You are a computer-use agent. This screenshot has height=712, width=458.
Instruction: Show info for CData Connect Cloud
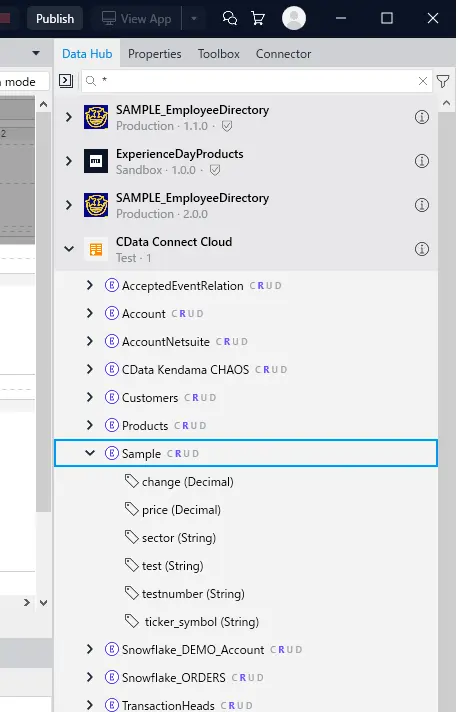click(422, 249)
